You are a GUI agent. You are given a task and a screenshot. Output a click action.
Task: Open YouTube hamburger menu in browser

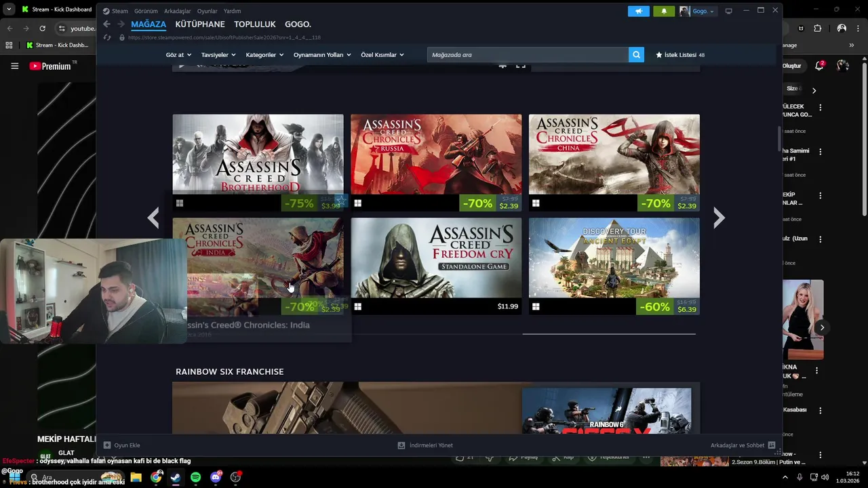(x=14, y=66)
